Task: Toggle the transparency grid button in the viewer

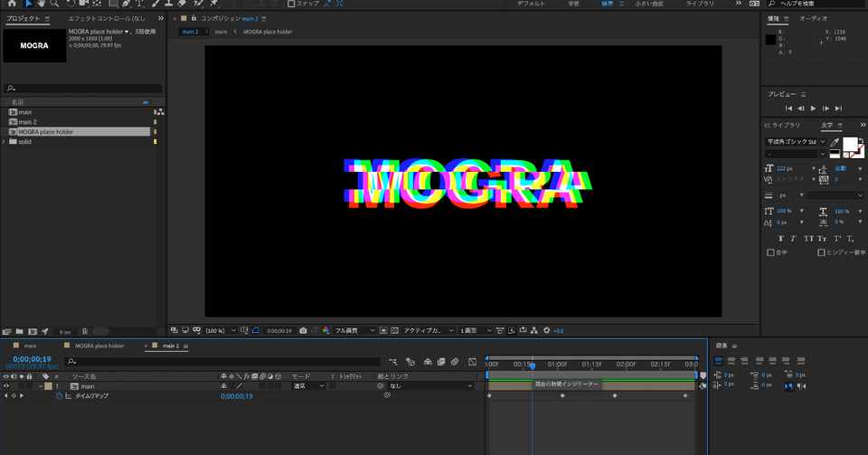Action: [394, 330]
